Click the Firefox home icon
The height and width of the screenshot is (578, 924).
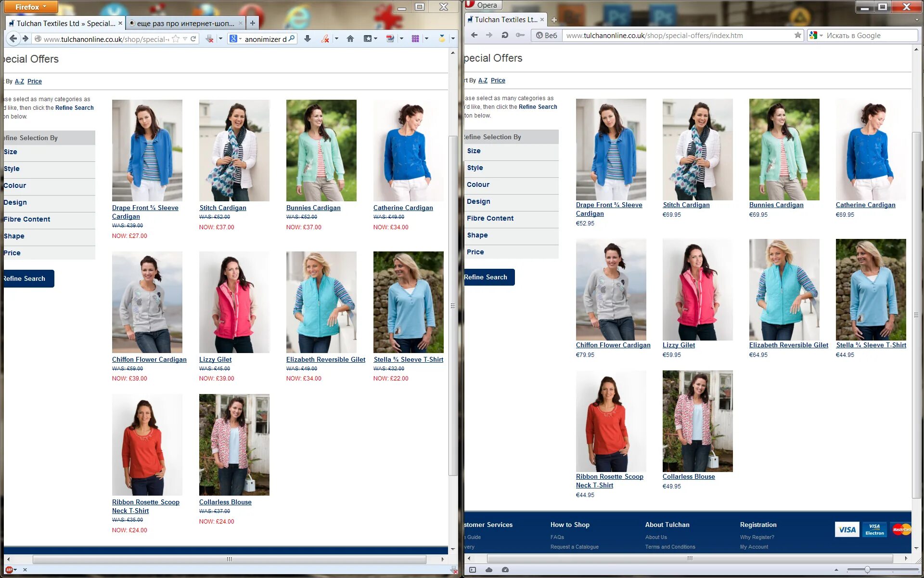350,39
